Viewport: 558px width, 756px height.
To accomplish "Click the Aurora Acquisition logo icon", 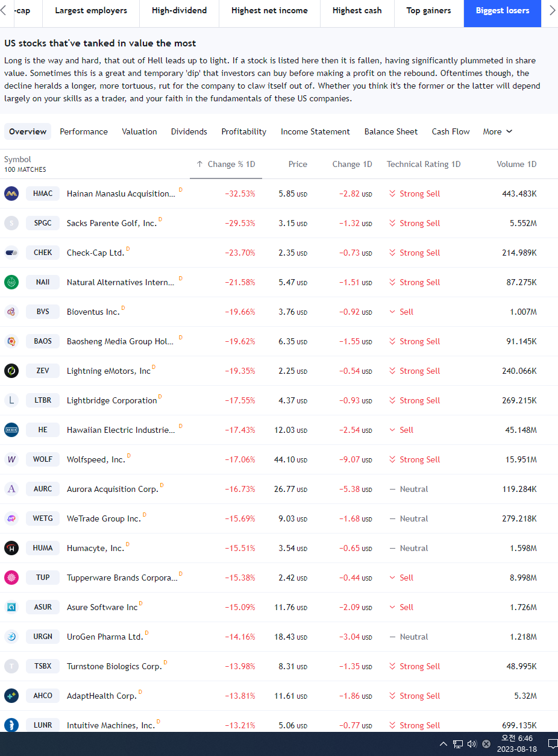I will coord(11,489).
